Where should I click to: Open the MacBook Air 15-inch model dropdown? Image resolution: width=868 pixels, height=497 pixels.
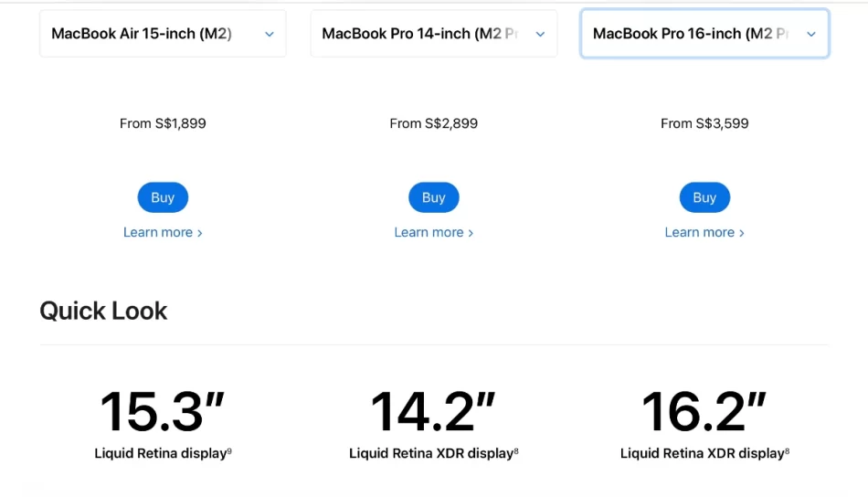click(163, 34)
